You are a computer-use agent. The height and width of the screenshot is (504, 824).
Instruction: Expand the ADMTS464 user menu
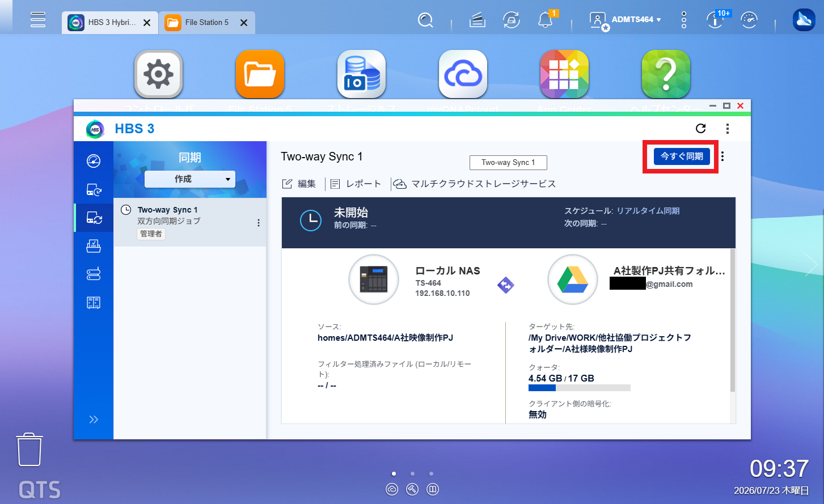(626, 20)
